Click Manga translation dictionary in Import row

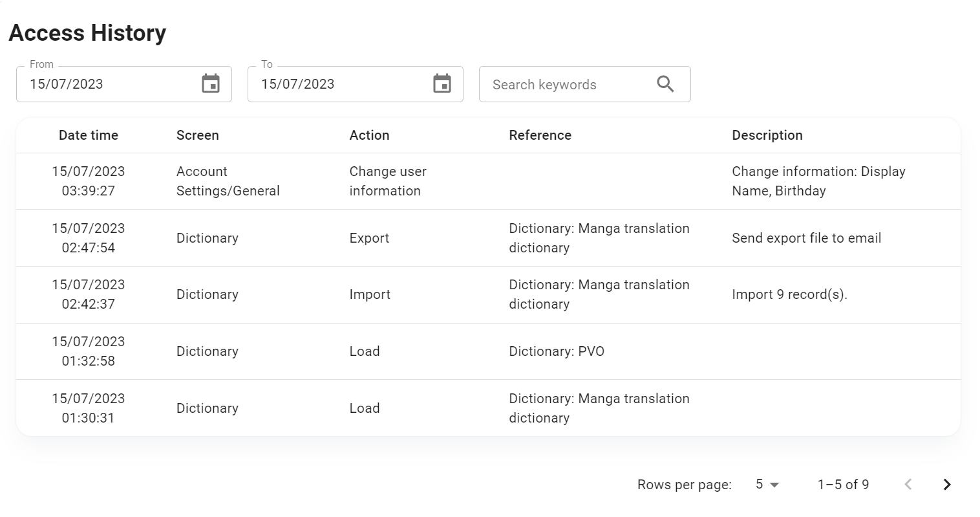pyautogui.click(x=599, y=294)
